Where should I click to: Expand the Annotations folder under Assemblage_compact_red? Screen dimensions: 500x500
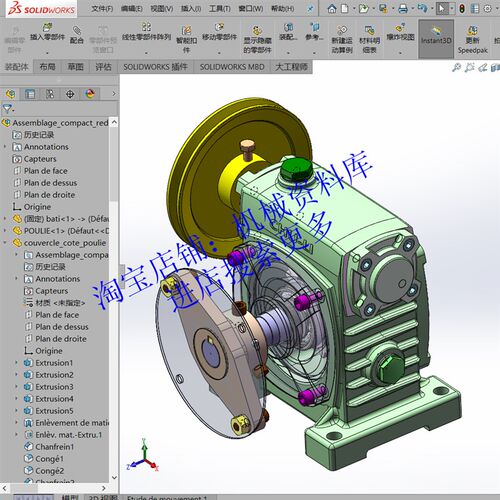coord(5,147)
